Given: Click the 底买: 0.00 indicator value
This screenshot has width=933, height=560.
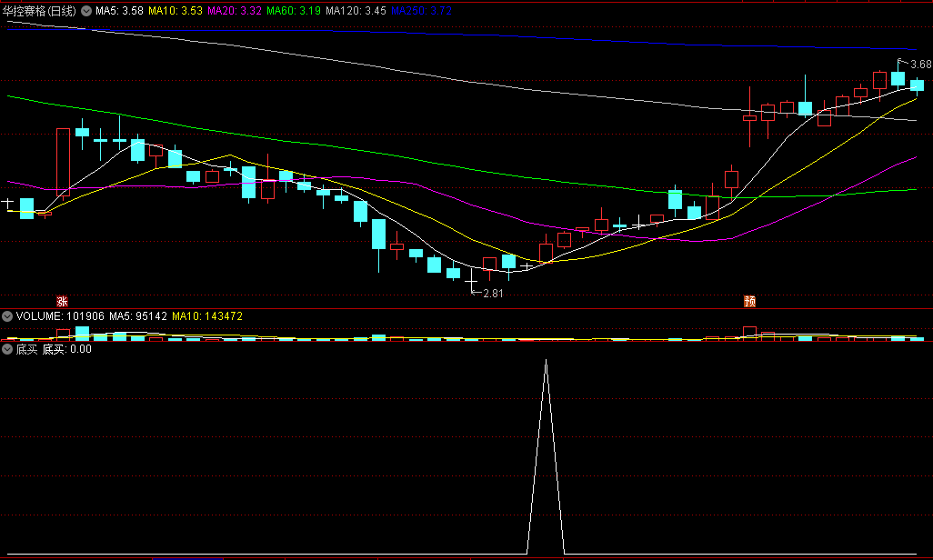Looking at the screenshot, I should 66,349.
